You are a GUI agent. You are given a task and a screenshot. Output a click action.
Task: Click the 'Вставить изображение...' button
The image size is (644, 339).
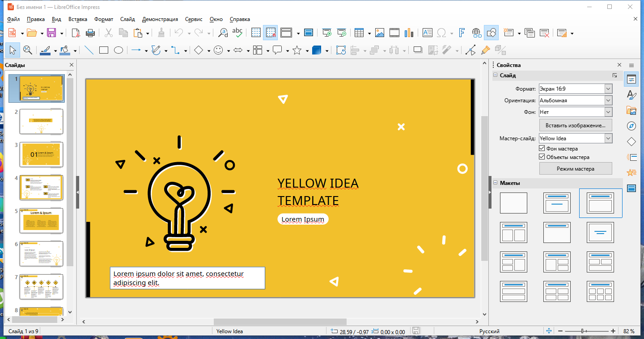576,125
